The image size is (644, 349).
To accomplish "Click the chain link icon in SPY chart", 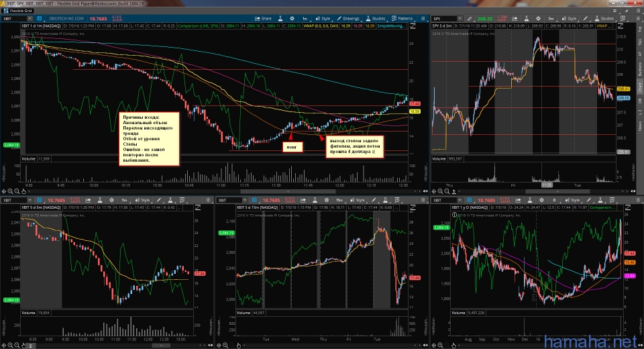I will [x=469, y=19].
